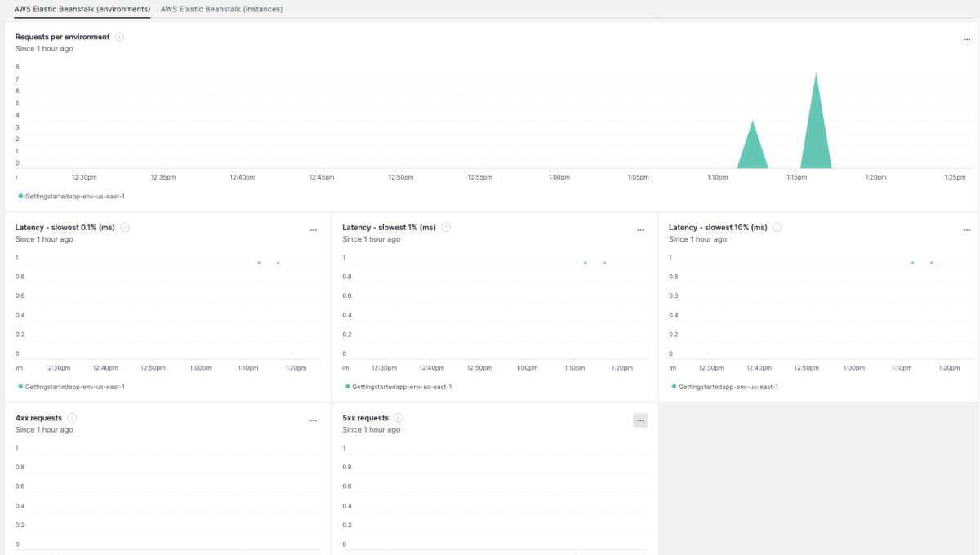980x555 pixels.
Task: Click the smaller 1:12pm peak in requests chart
Action: click(x=752, y=151)
